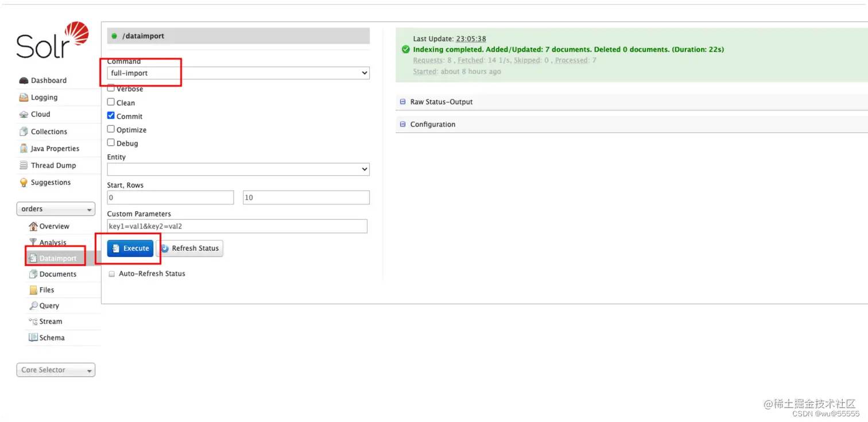
Task: Click the Custom Parameters input field
Action: 237,226
